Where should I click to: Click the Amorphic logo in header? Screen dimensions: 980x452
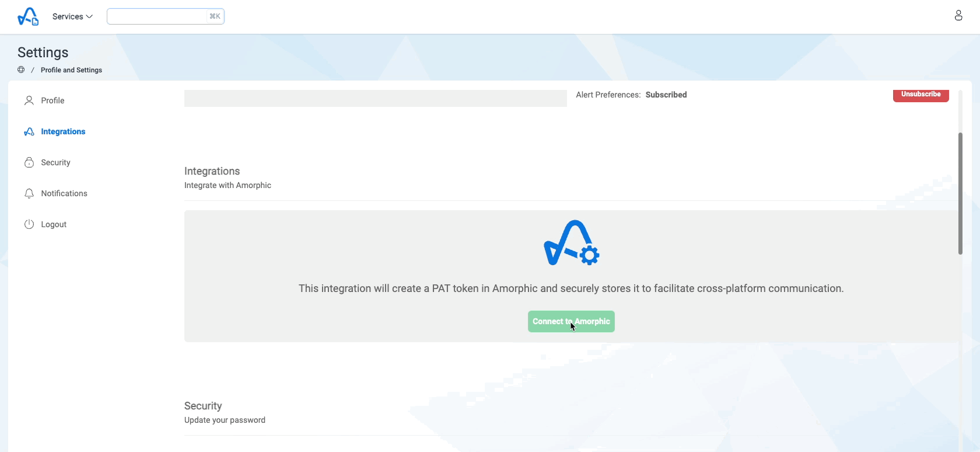pyautogui.click(x=28, y=16)
